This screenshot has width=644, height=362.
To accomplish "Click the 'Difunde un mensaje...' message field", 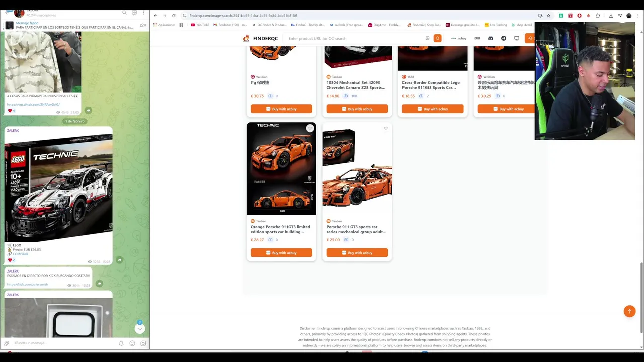I will (63, 343).
